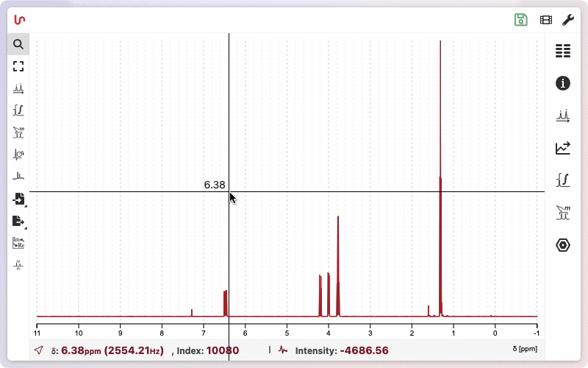Select the integral tool in the left toolbar
588x368 pixels.
pyautogui.click(x=18, y=110)
